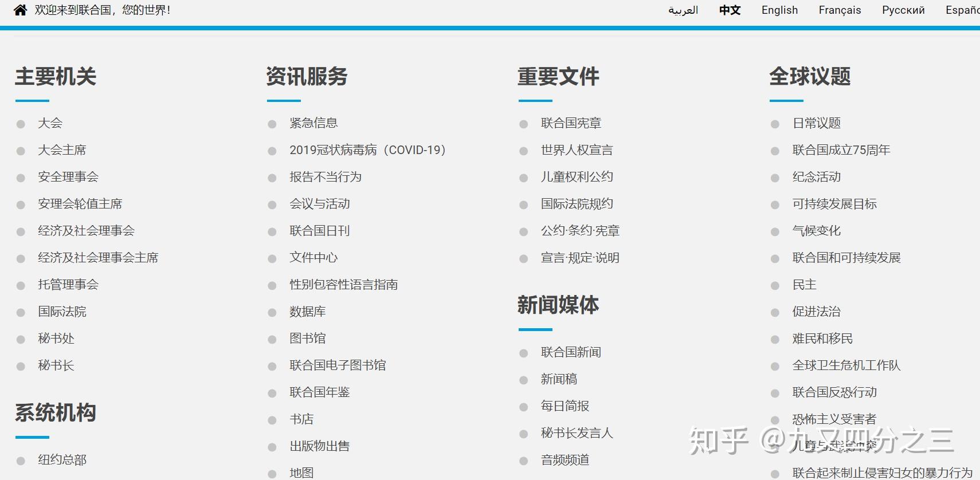Screen dimensions: 980x480
Task: Switch language to English
Action: (x=779, y=10)
